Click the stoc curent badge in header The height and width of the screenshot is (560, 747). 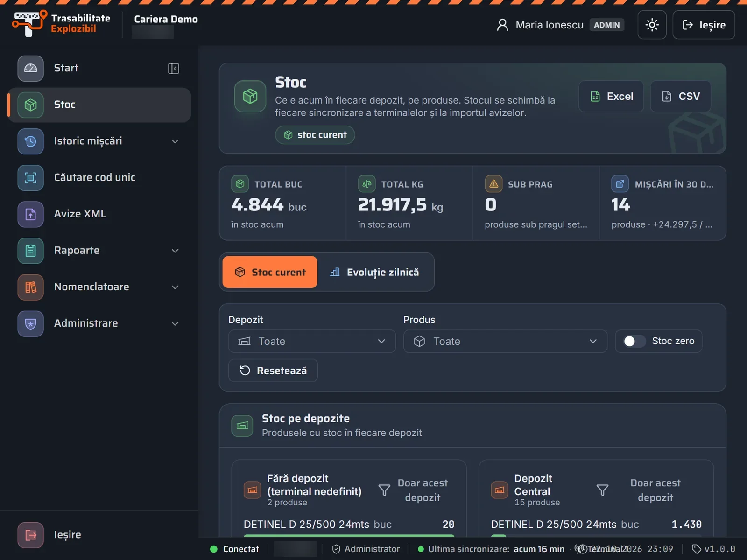click(x=315, y=135)
